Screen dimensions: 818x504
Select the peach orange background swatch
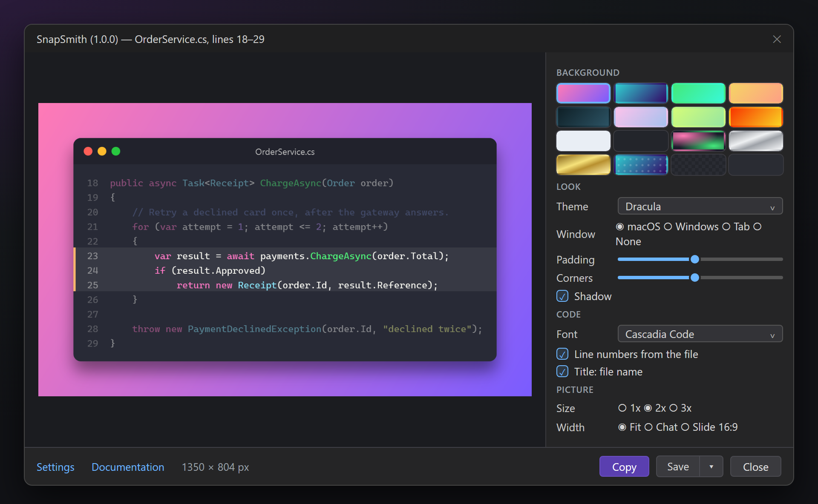tap(756, 93)
